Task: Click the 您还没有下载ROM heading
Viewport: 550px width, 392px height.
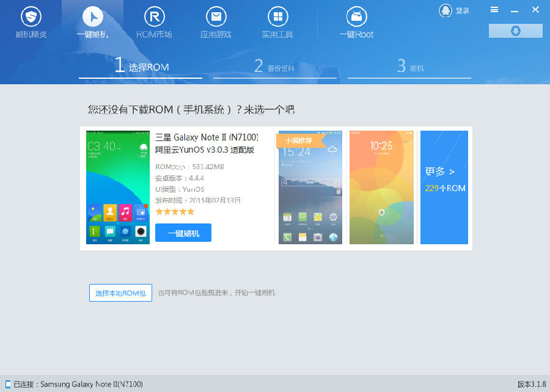Action: (191, 110)
